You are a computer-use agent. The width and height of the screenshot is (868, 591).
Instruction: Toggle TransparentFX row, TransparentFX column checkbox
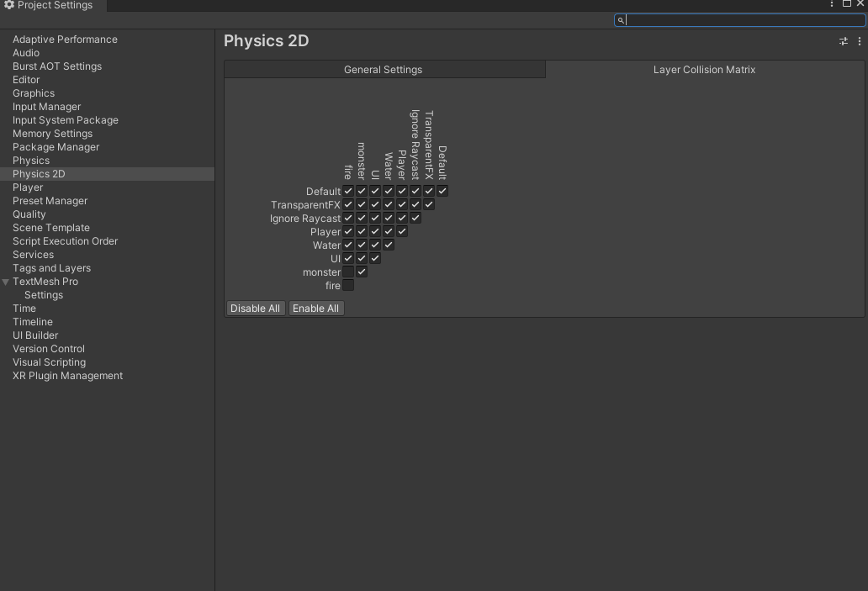click(429, 205)
